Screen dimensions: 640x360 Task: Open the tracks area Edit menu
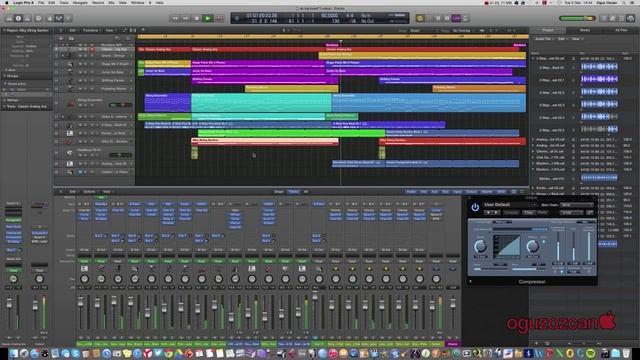[73, 30]
